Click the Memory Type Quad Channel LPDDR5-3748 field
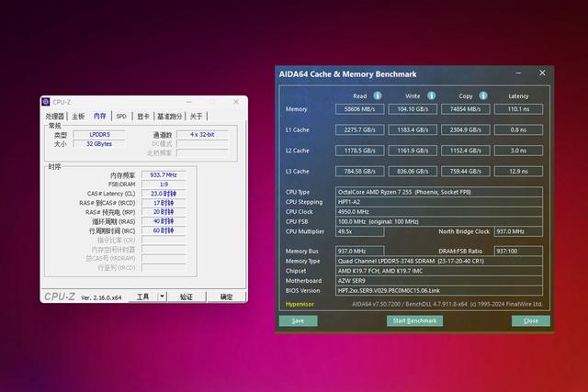The image size is (588, 392). point(439,261)
